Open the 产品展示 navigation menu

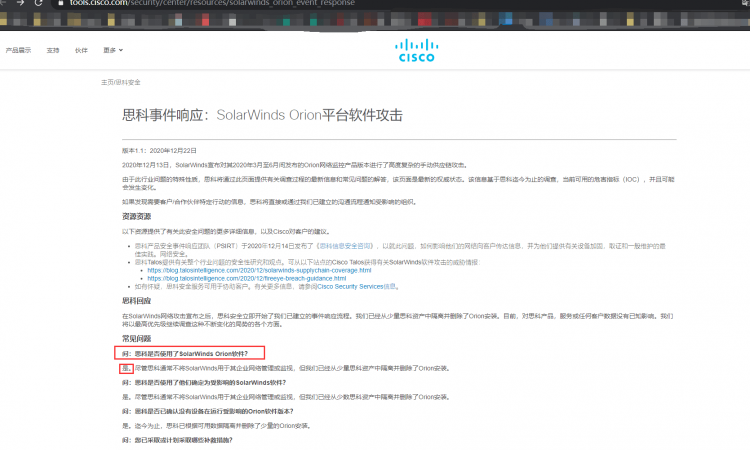click(18, 50)
